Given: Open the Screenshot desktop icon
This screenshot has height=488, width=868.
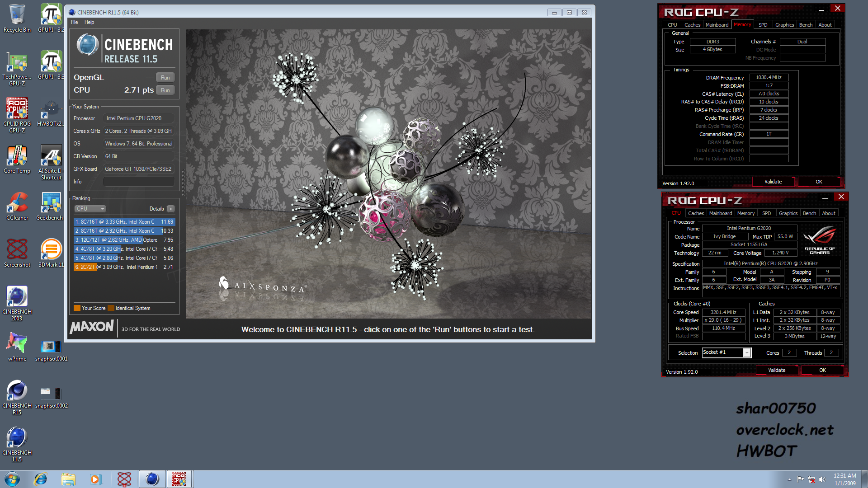Looking at the screenshot, I should [x=17, y=253].
